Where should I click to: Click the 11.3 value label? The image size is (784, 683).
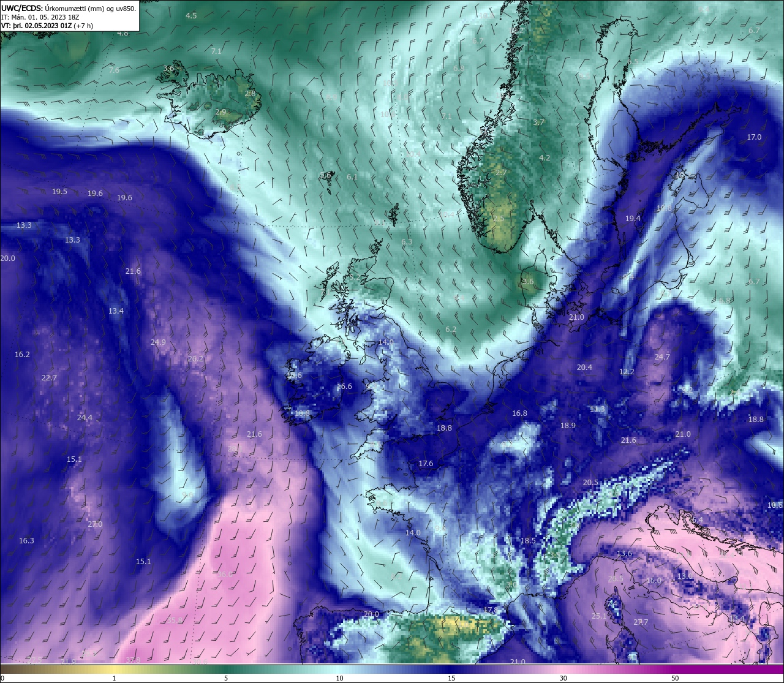click(x=597, y=409)
